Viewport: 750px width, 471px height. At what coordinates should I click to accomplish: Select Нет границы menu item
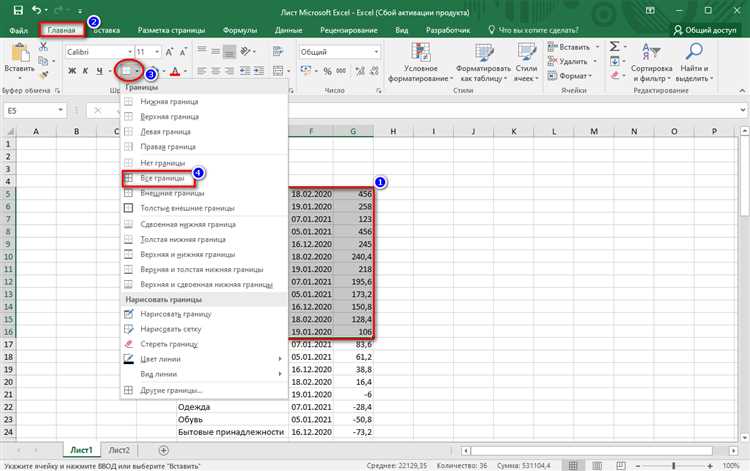pos(204,163)
